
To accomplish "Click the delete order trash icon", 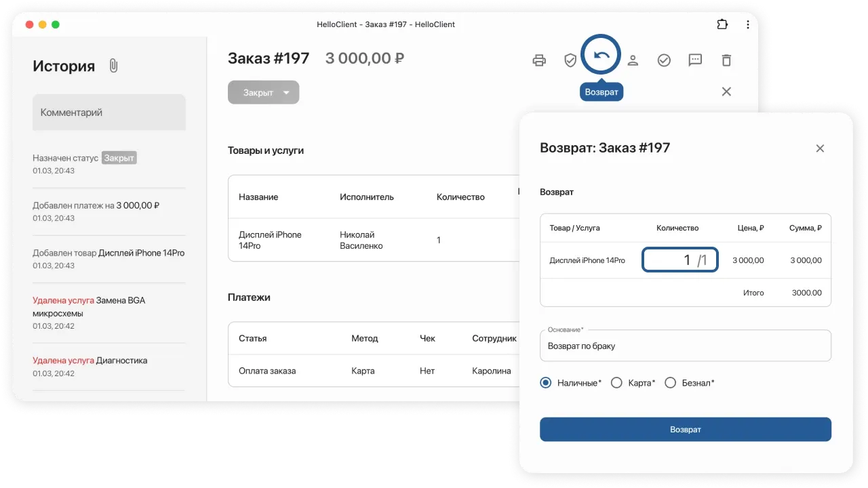I will pos(726,60).
